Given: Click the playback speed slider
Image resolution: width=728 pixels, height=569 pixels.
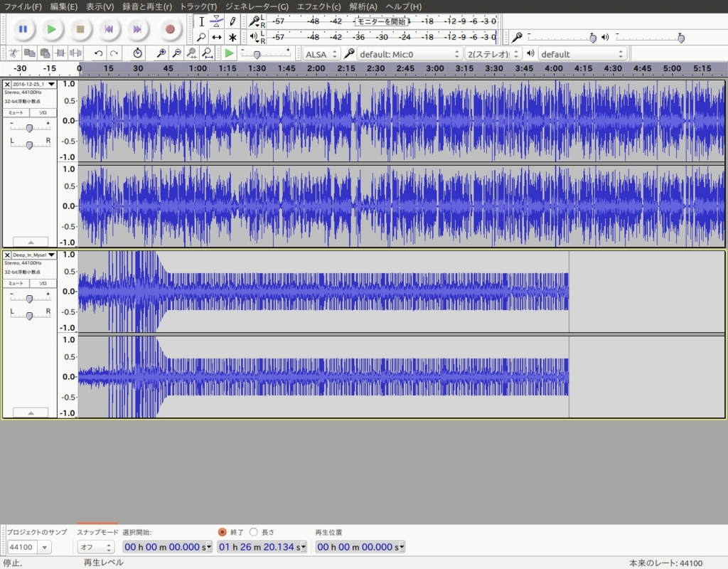Looking at the screenshot, I should (266, 53).
